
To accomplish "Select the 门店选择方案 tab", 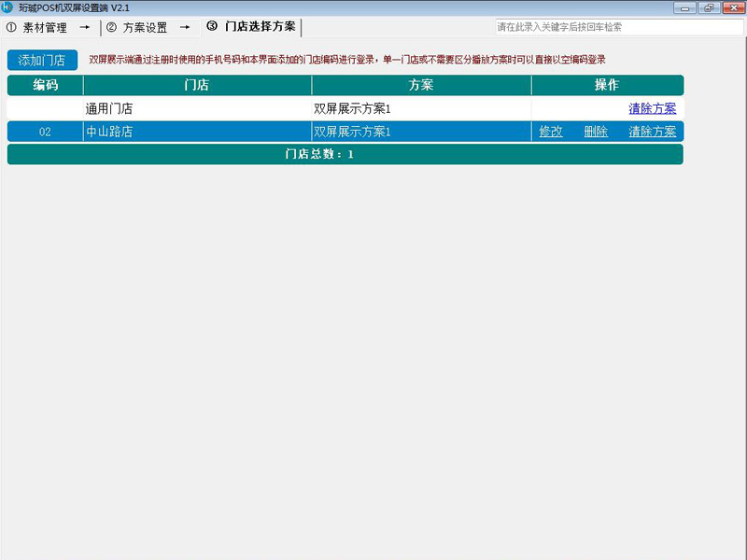I will (251, 27).
